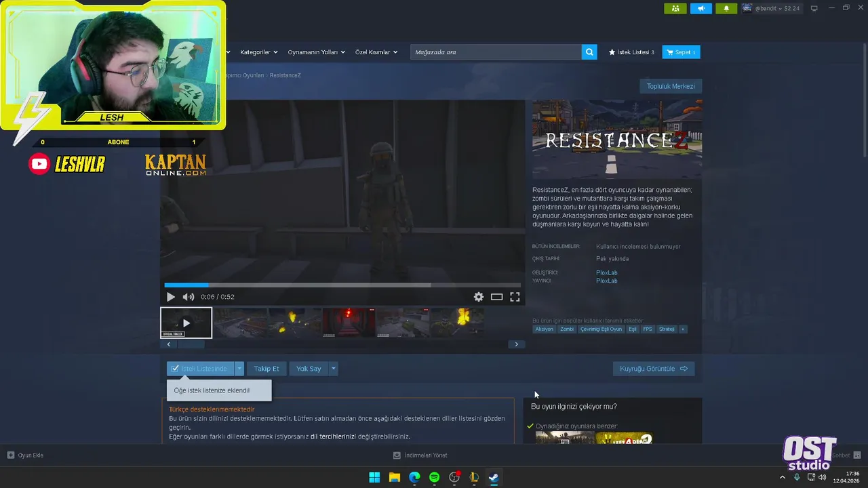Follow the dil tercihlerinizi link
This screenshot has width=868, height=488.
pos(333,436)
